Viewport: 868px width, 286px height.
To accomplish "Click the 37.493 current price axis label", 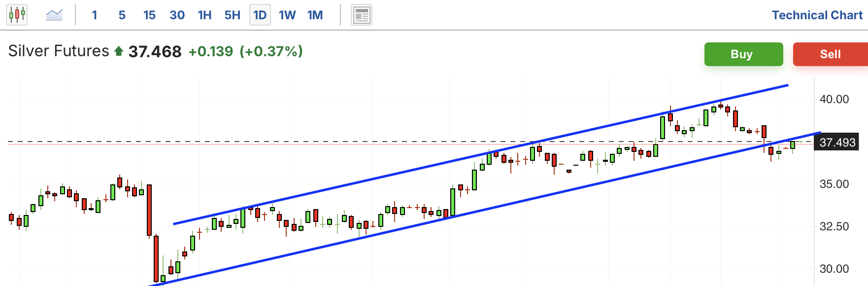I will pos(837,143).
